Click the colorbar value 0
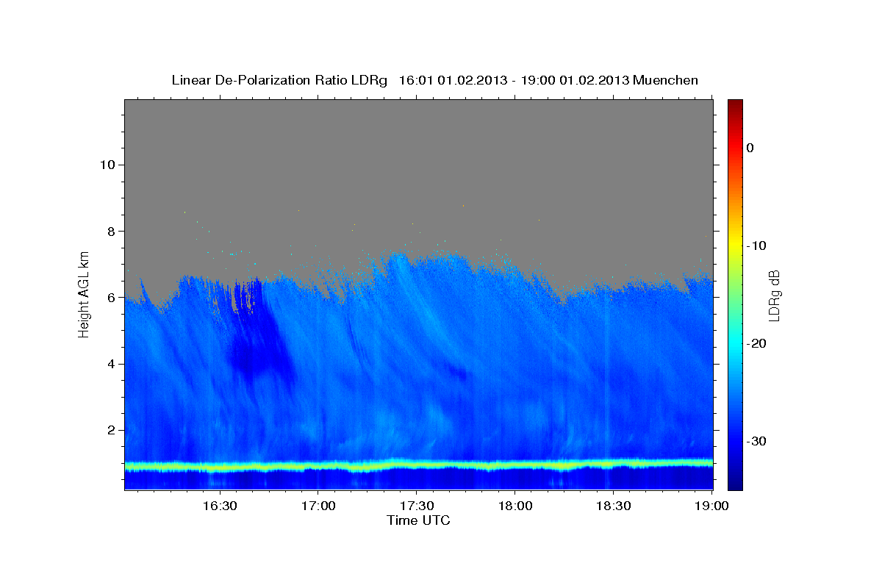This screenshot has width=882, height=588. coord(750,148)
